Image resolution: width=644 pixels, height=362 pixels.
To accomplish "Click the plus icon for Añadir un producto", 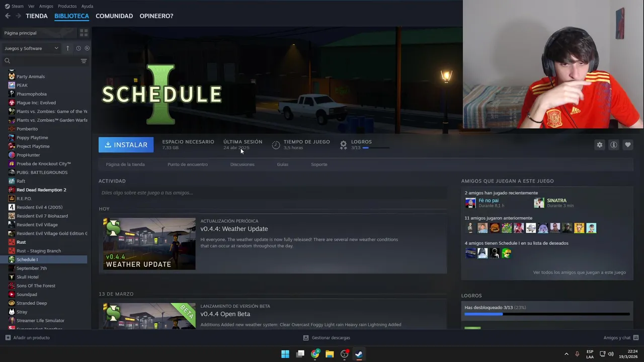I will (8, 338).
